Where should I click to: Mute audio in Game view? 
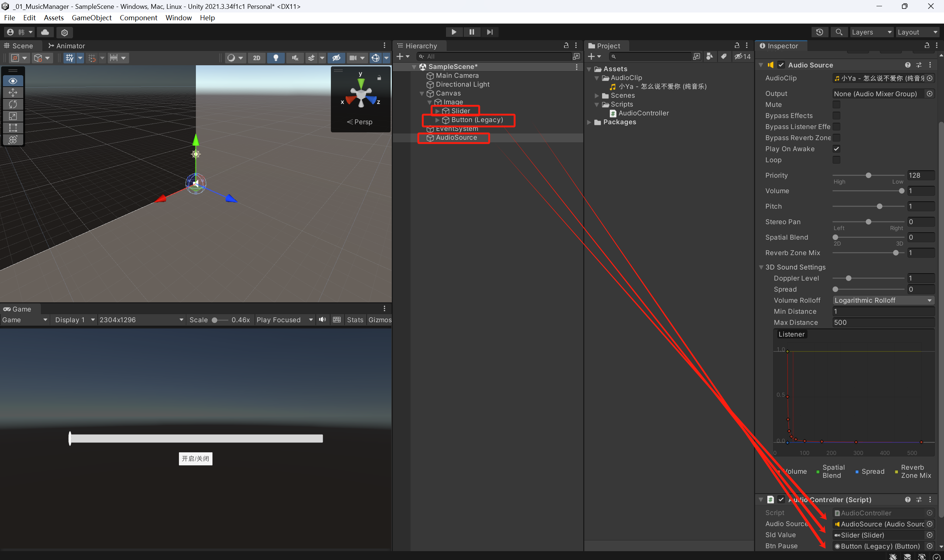coord(322,320)
